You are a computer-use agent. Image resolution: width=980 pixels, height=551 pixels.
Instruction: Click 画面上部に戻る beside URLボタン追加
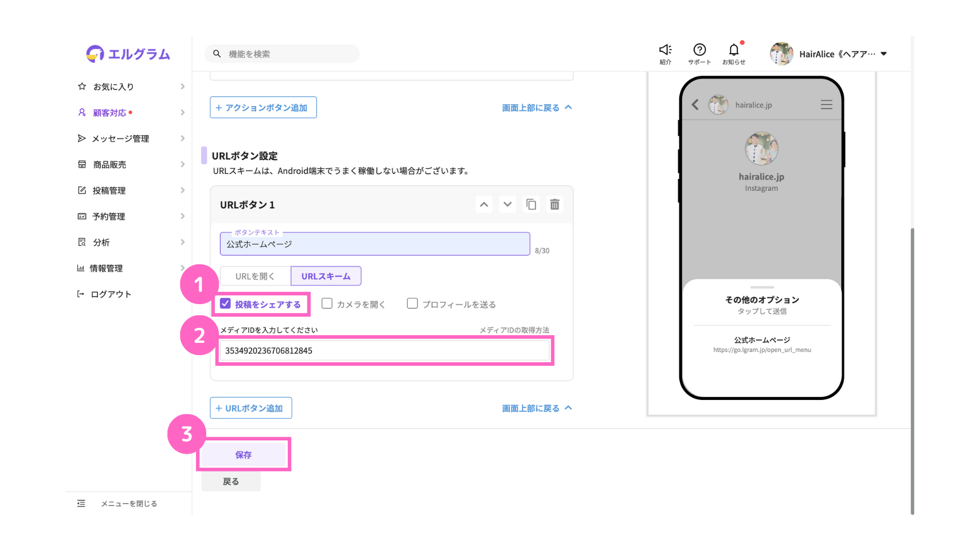tap(537, 408)
